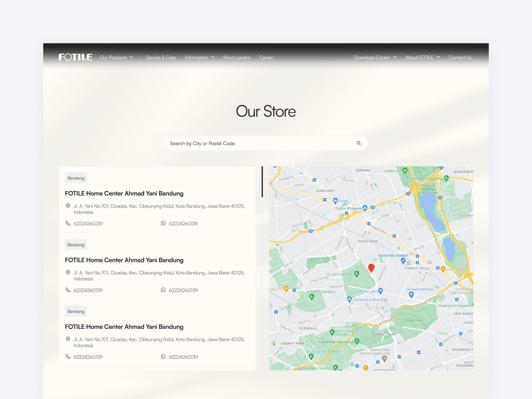Click the FOTILE logo in the header
532x399 pixels.
pyautogui.click(x=75, y=57)
